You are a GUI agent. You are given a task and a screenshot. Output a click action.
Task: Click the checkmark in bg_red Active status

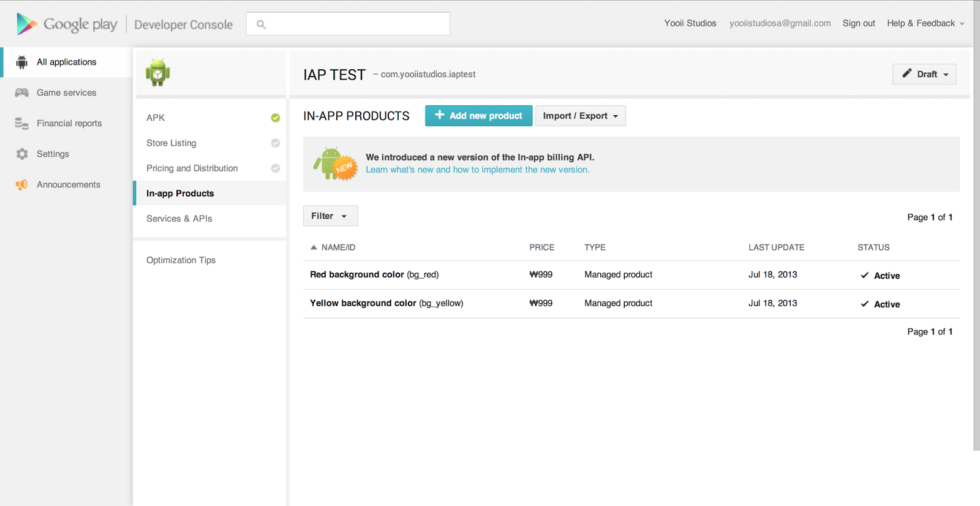[865, 275]
